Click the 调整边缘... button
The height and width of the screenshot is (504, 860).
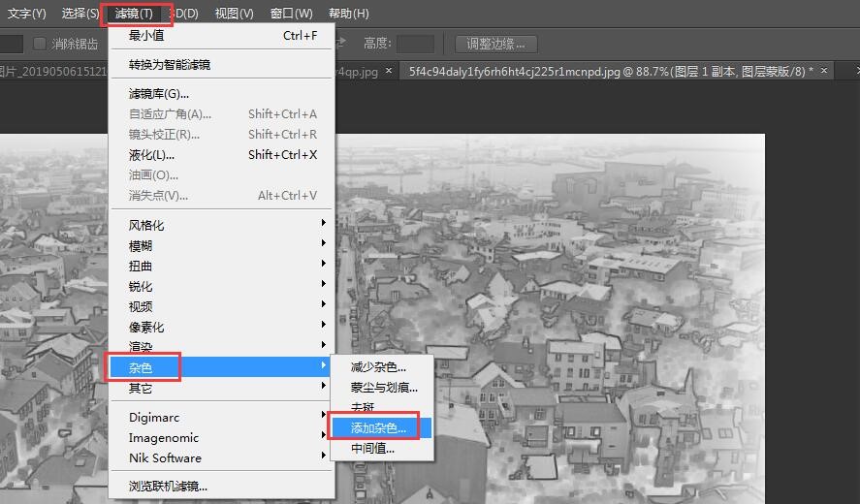point(495,44)
